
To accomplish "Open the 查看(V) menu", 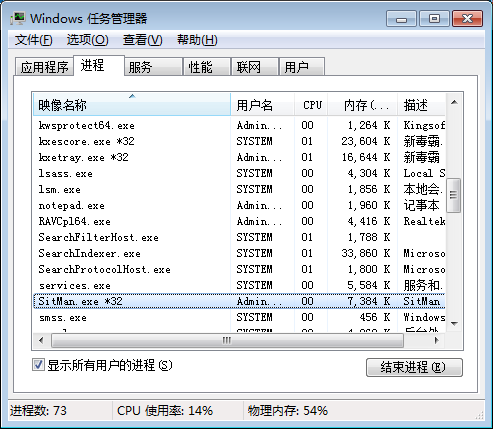I will tap(142, 40).
